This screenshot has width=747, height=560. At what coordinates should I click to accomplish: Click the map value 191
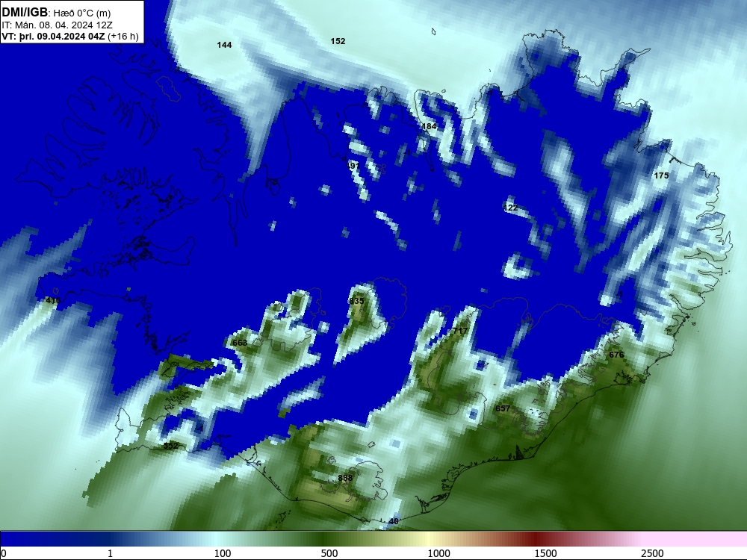(x=353, y=165)
